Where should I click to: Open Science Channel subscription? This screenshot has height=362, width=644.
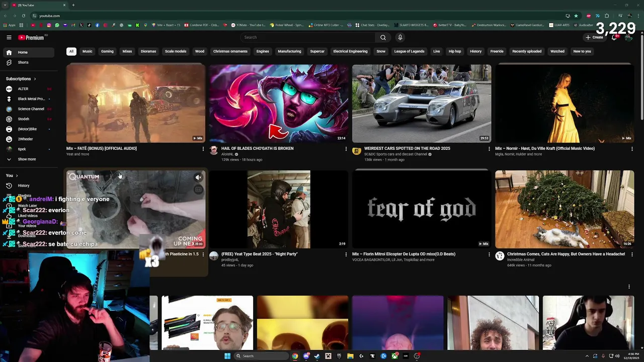[x=28, y=109]
